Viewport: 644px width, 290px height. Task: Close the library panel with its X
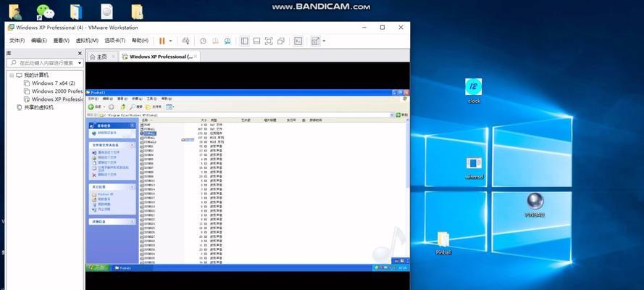(80, 54)
